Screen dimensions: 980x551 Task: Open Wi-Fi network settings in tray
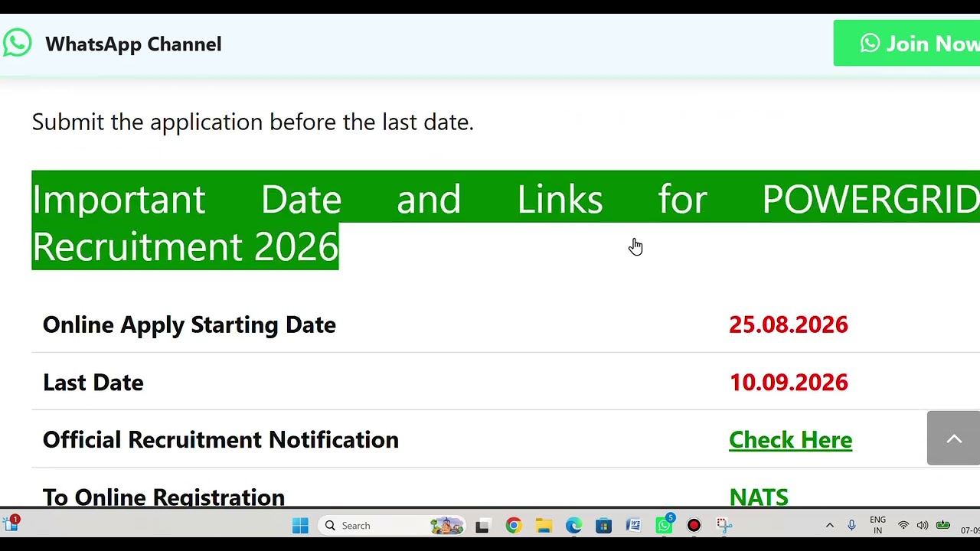[903, 526]
